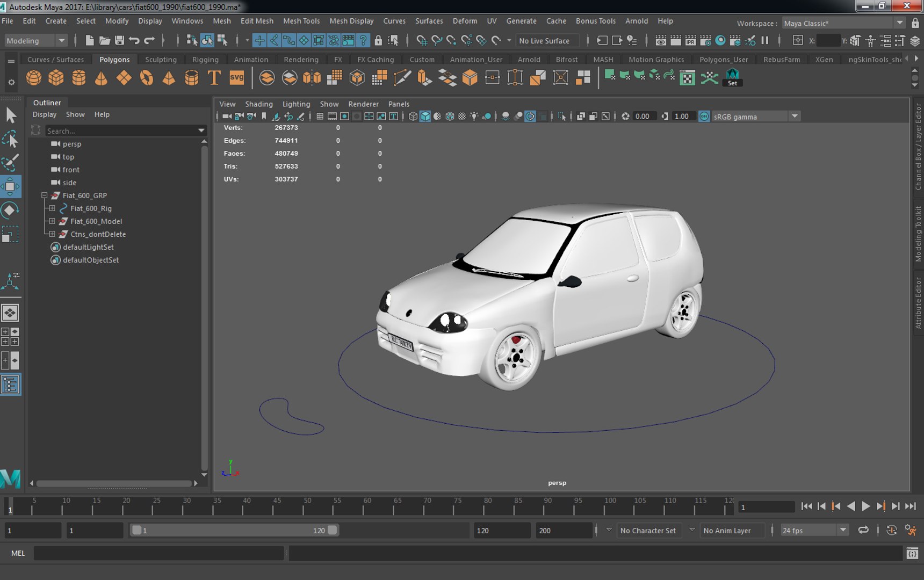Click the MEL command language button
Viewport: 924px width, 580px height.
[18, 553]
